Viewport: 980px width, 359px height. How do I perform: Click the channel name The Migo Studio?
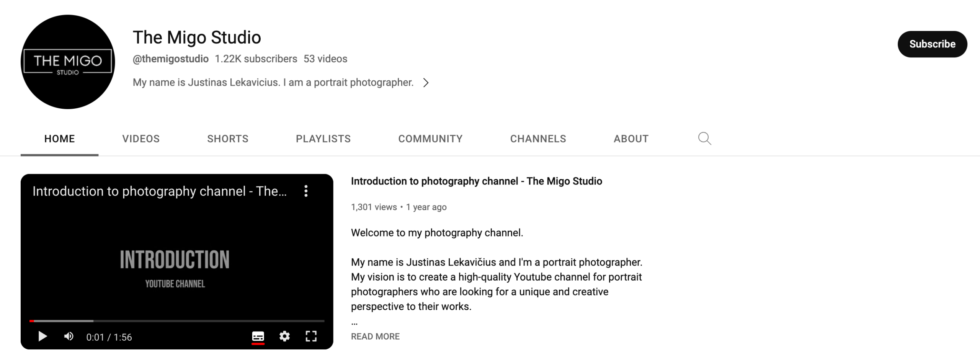[197, 38]
